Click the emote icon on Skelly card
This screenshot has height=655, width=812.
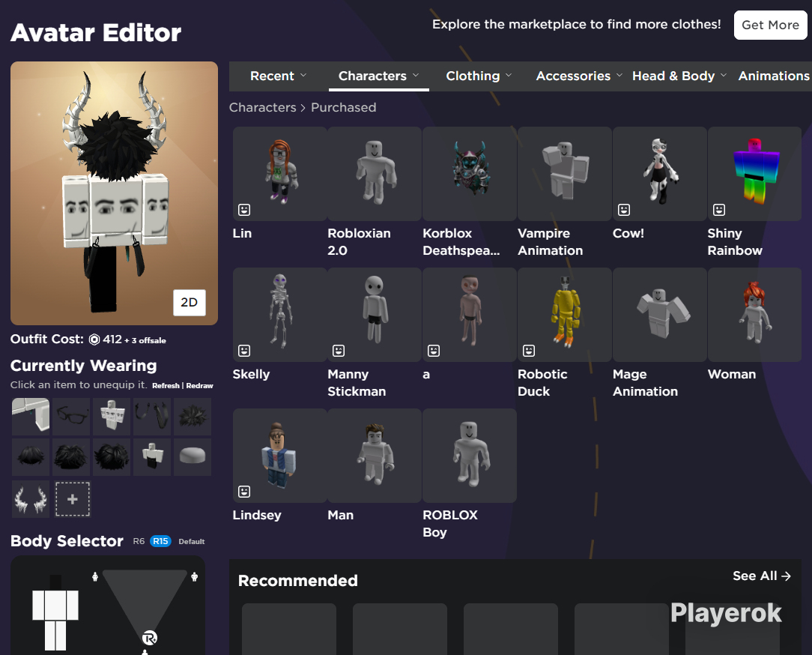tap(244, 351)
